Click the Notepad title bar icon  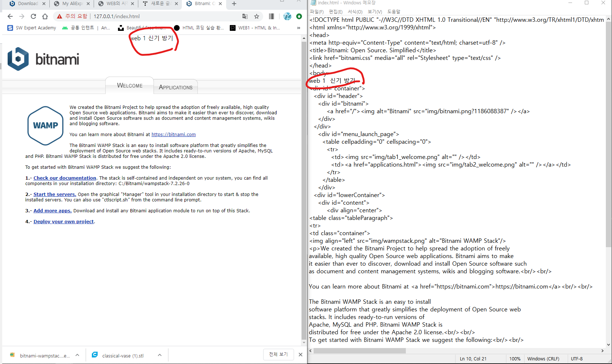click(313, 3)
